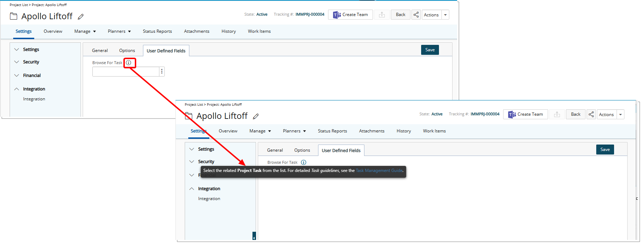644x246 pixels.
Task: Open the Task Management Guide link in tooltip
Action: (x=379, y=171)
